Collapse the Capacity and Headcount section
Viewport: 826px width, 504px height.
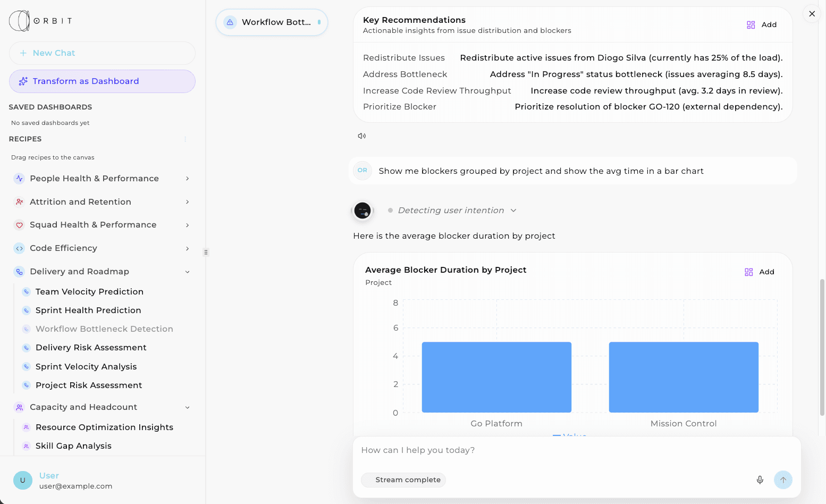tap(187, 407)
